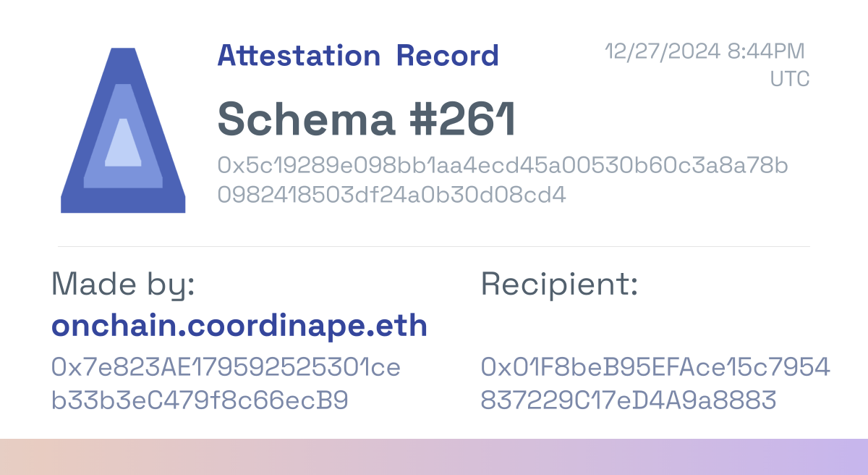Open the onchain.coordinape.eth attester link
Viewport: 868px width, 475px height.
point(239,327)
